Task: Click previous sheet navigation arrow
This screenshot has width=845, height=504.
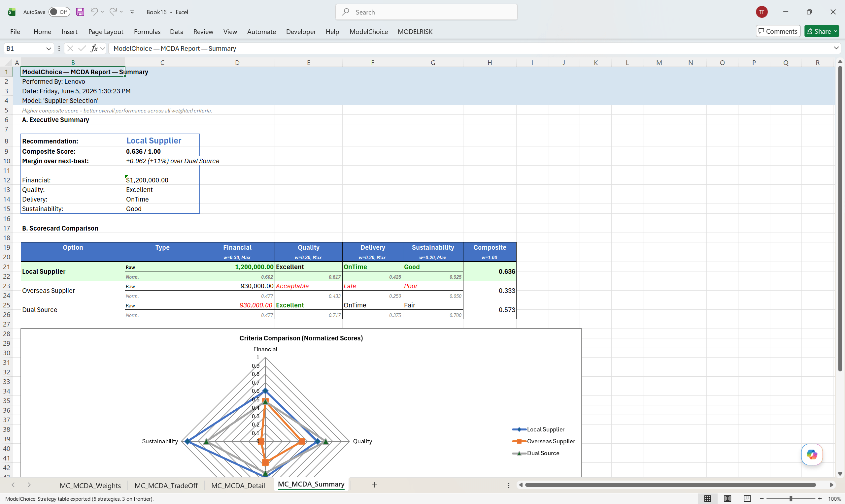Action: click(x=13, y=485)
